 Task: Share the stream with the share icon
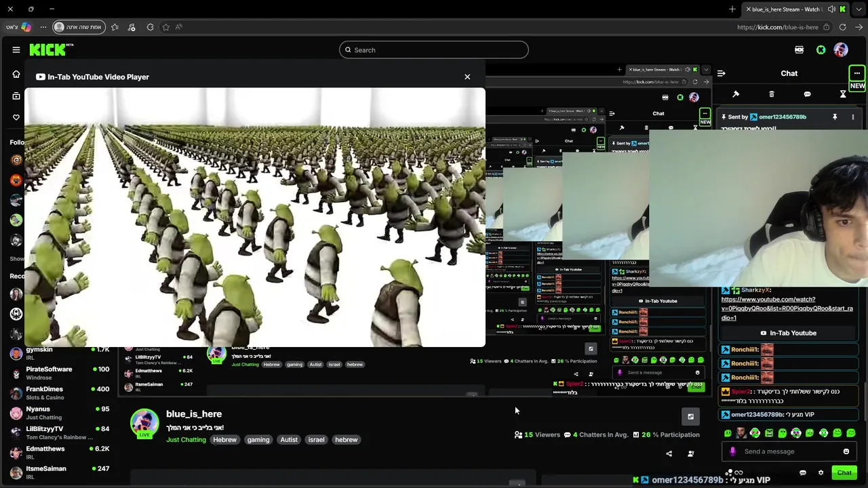(669, 453)
